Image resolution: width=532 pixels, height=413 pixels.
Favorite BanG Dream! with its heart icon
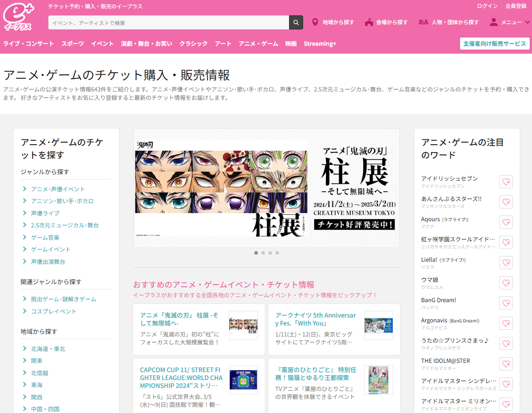(506, 303)
